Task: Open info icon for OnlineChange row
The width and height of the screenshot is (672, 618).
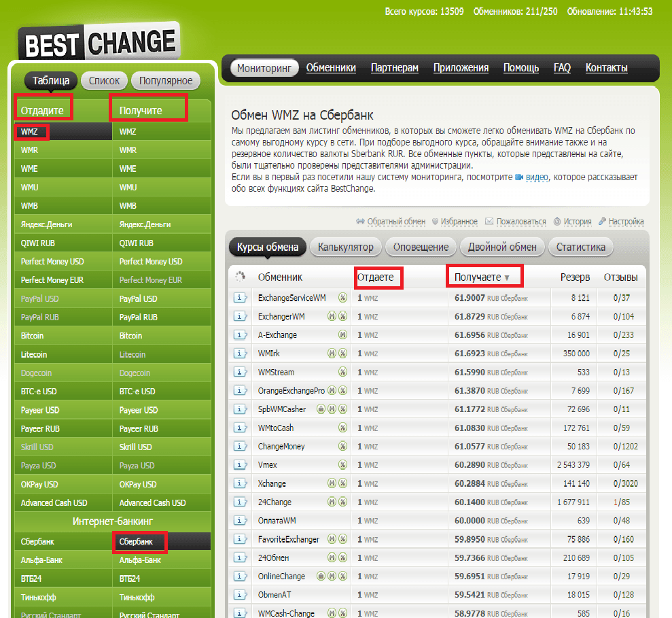Action: tap(240, 576)
